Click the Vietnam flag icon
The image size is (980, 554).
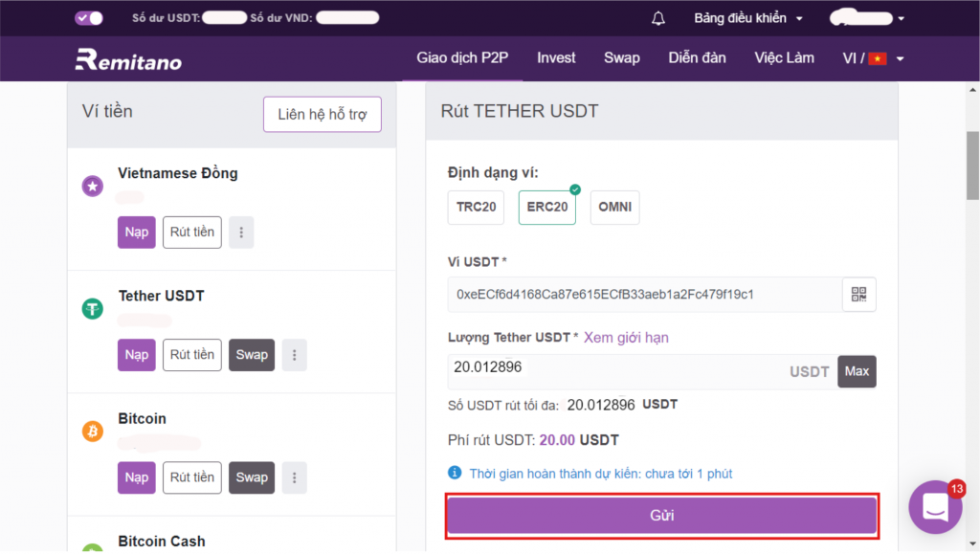878,58
